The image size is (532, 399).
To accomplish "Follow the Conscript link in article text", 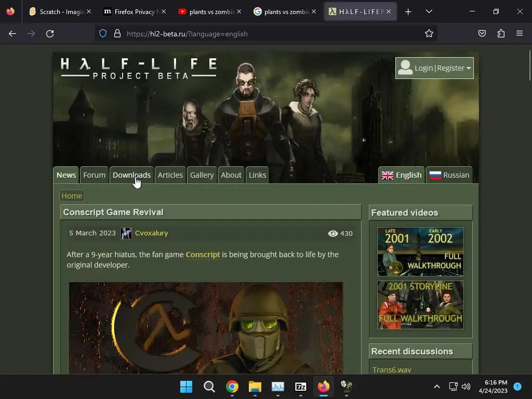I will click(203, 255).
